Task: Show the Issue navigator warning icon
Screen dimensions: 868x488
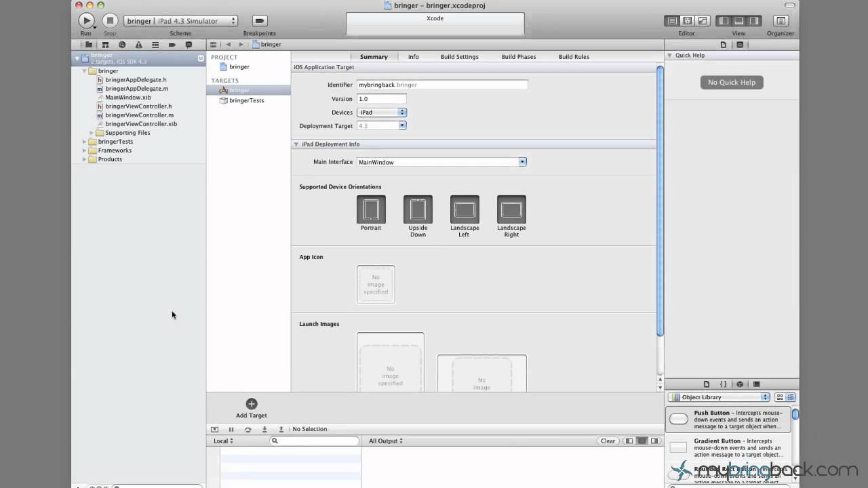Action: [138, 45]
